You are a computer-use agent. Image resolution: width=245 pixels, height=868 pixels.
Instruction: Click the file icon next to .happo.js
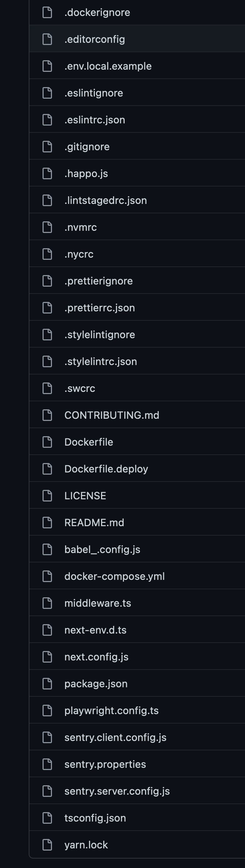tap(47, 173)
